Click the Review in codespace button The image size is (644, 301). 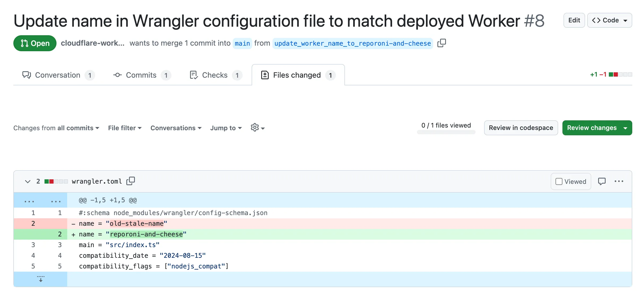click(521, 128)
